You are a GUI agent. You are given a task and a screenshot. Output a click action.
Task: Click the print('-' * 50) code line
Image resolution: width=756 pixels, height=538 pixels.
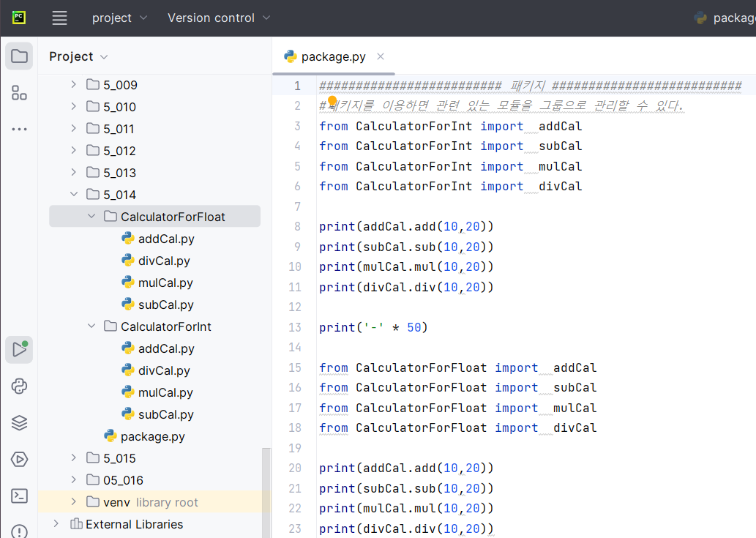pyautogui.click(x=373, y=327)
